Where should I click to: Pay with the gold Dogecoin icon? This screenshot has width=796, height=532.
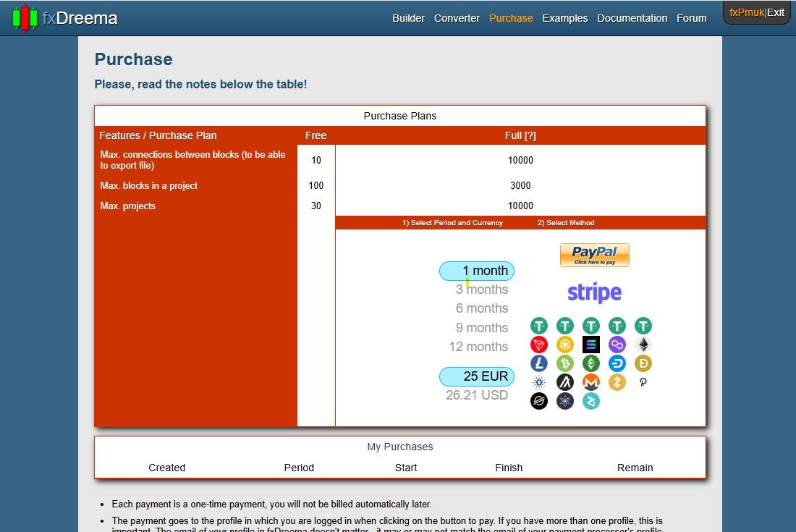(x=643, y=363)
